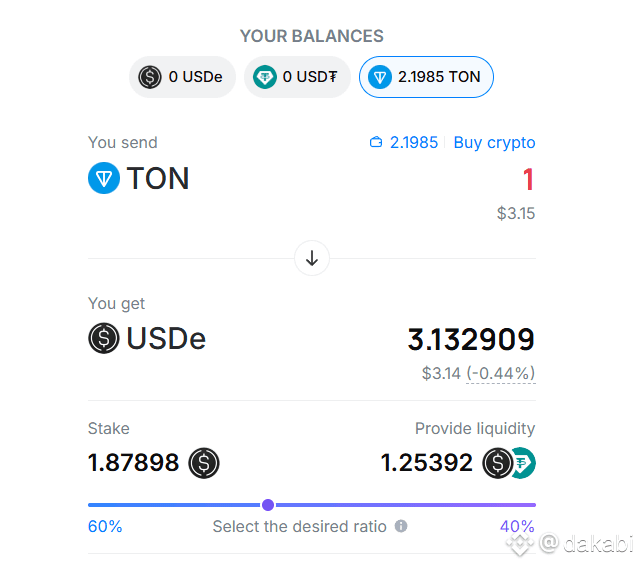Click the TON logo under You send
641x568 pixels.
tap(104, 178)
